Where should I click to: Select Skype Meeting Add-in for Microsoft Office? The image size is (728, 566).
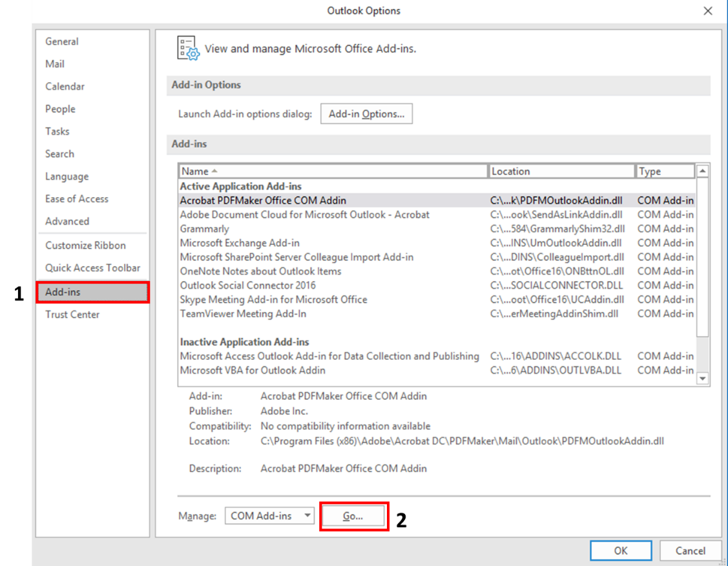[x=437, y=300]
